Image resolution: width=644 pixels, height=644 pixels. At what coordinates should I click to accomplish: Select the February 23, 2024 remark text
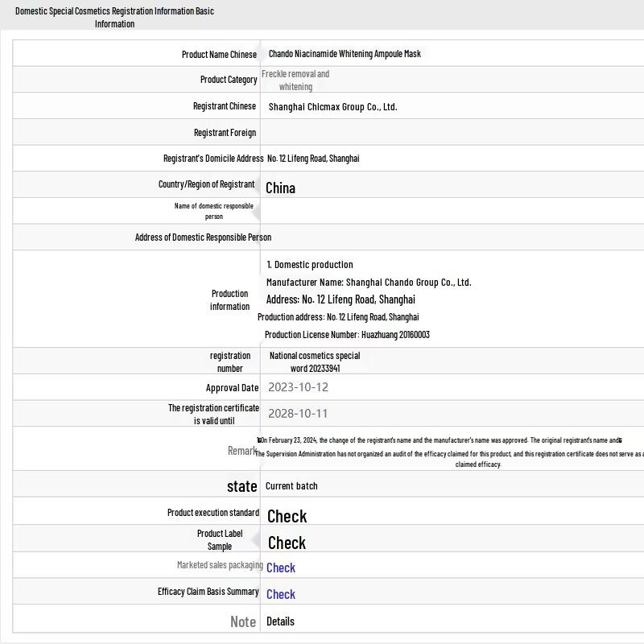tap(439, 440)
